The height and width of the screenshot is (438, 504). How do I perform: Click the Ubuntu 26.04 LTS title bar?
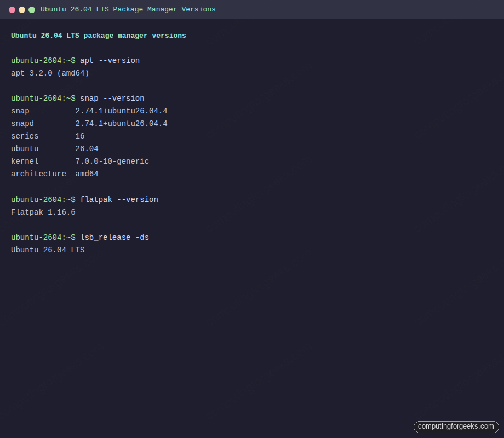click(x=128, y=9)
